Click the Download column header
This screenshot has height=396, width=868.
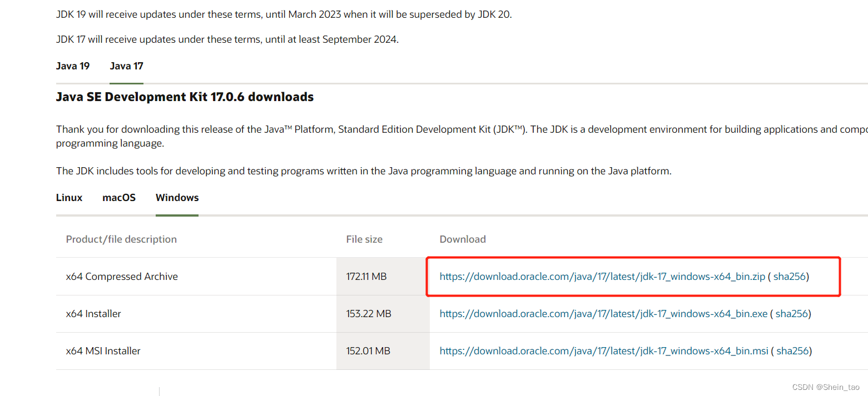click(463, 239)
